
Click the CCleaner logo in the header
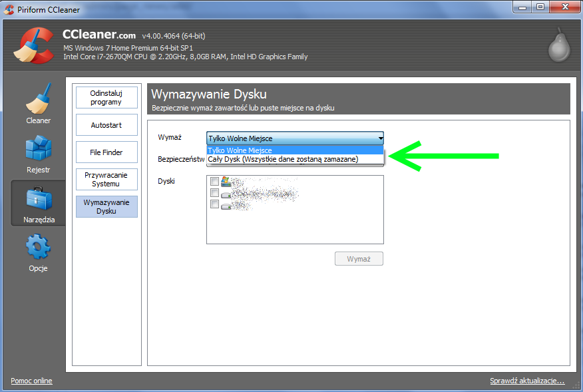(34, 45)
